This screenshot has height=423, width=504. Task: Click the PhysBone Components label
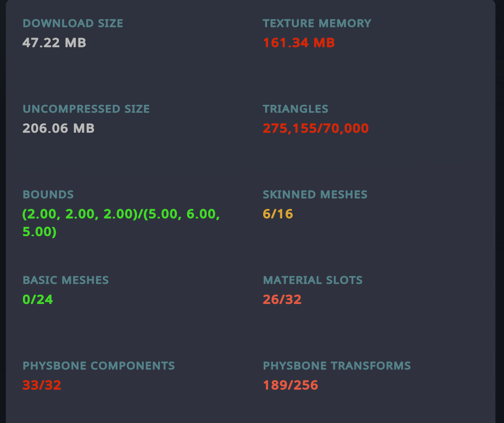click(98, 365)
